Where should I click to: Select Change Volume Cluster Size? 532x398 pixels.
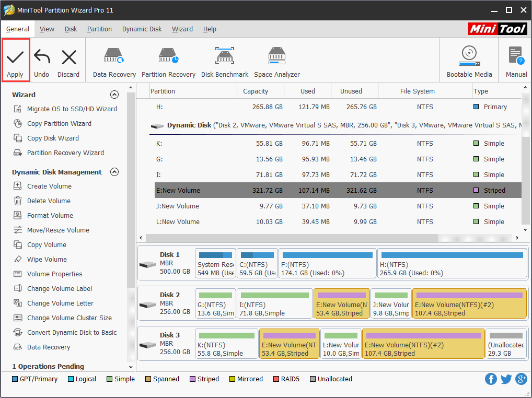(x=62, y=318)
